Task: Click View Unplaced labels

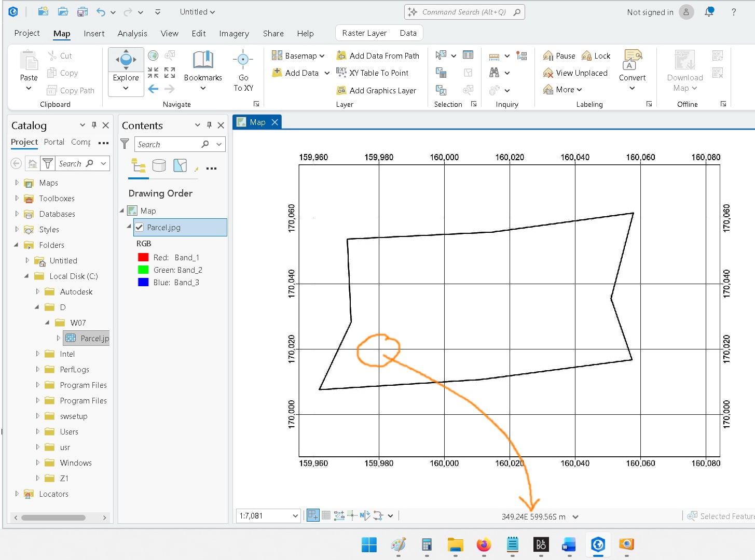Action: 575,73
